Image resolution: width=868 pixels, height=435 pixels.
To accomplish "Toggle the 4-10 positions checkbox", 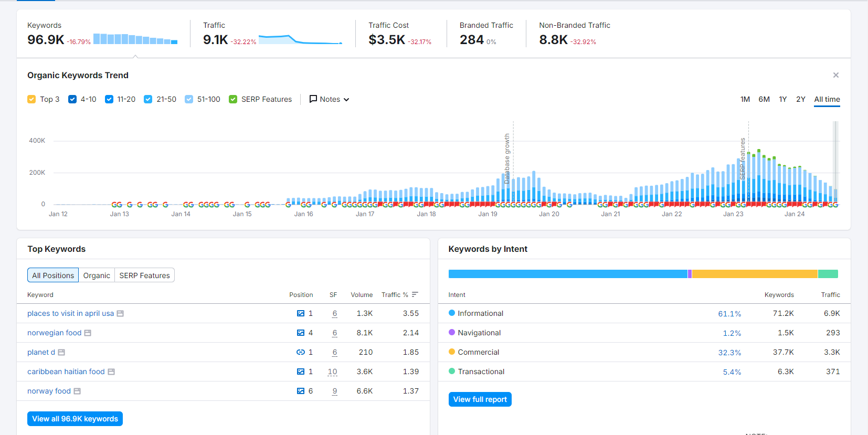I will click(72, 99).
